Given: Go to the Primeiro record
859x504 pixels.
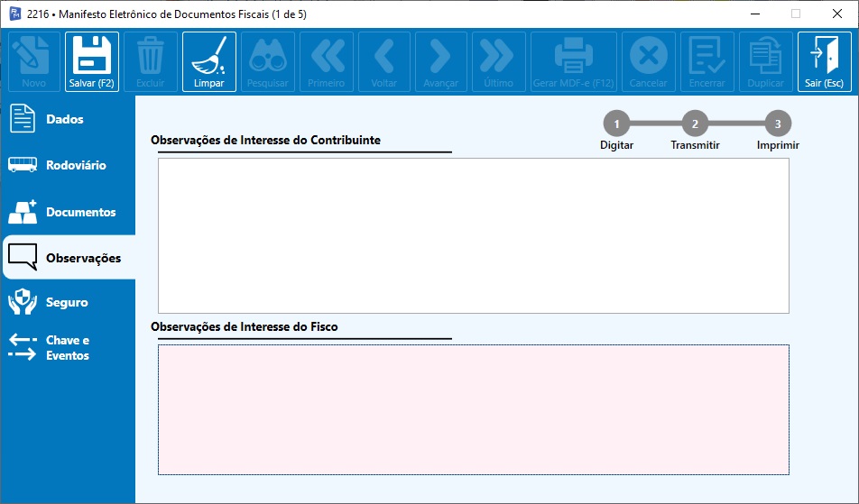Looking at the screenshot, I should tap(327, 61).
